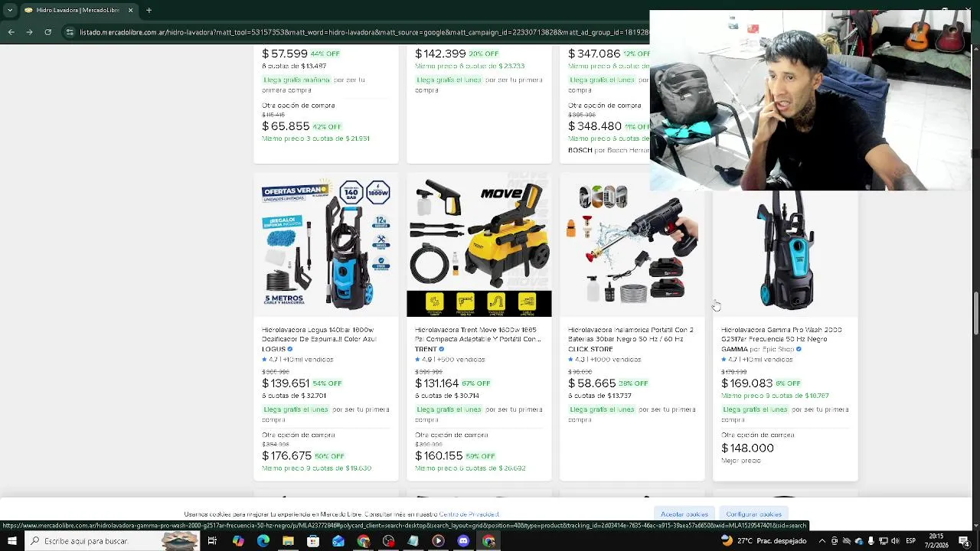Click the $176.675 other purchase option

pos(287,455)
